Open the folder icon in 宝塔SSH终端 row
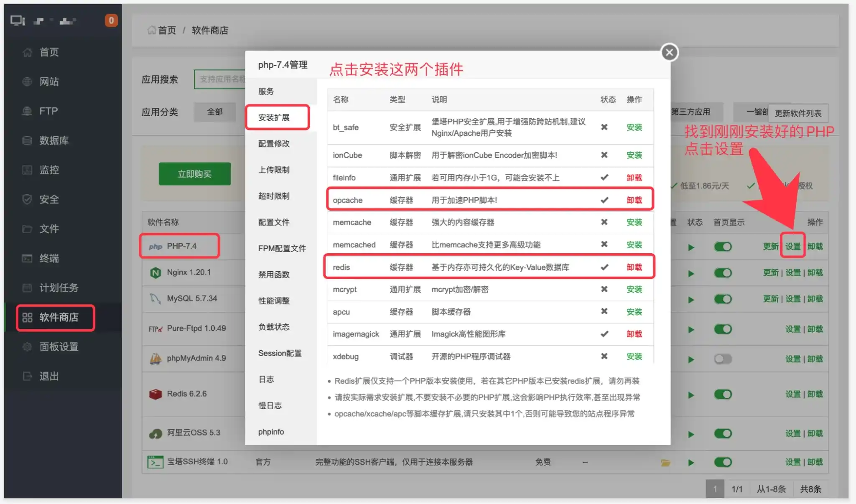The height and width of the screenshot is (504, 856). click(x=666, y=462)
